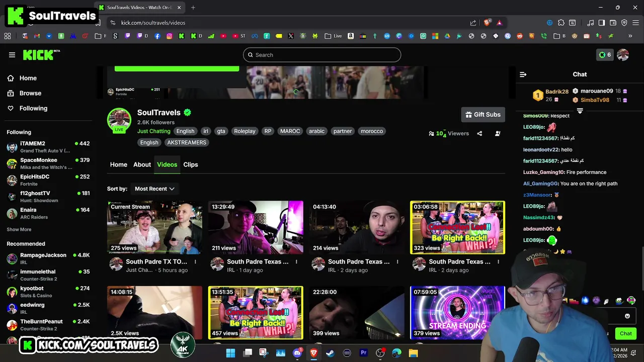The height and width of the screenshot is (362, 644).
Task: Click the browser address bar URL
Action: click(153, 23)
